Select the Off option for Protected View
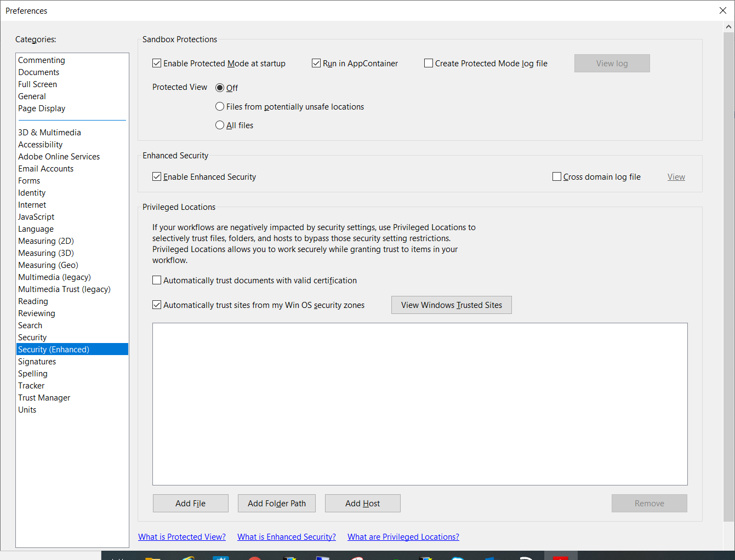 (220, 88)
